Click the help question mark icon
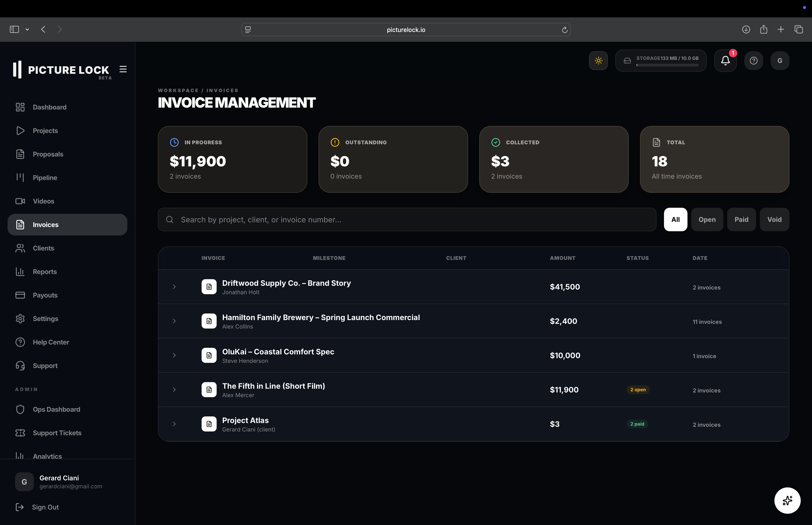 tap(753, 61)
